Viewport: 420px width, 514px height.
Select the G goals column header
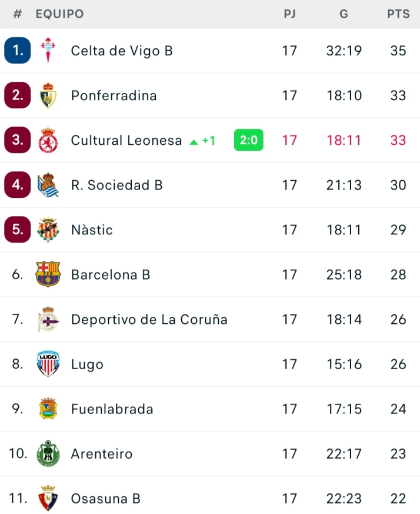point(344,14)
